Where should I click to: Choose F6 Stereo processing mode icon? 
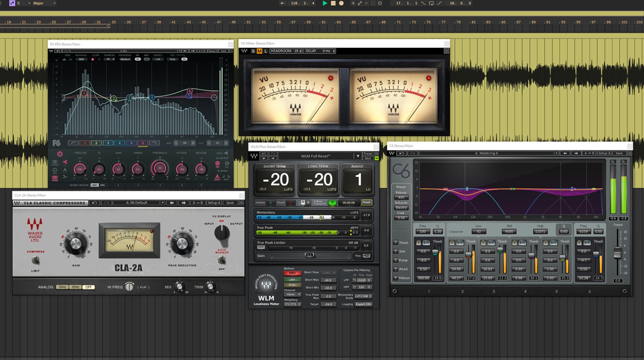(55, 162)
